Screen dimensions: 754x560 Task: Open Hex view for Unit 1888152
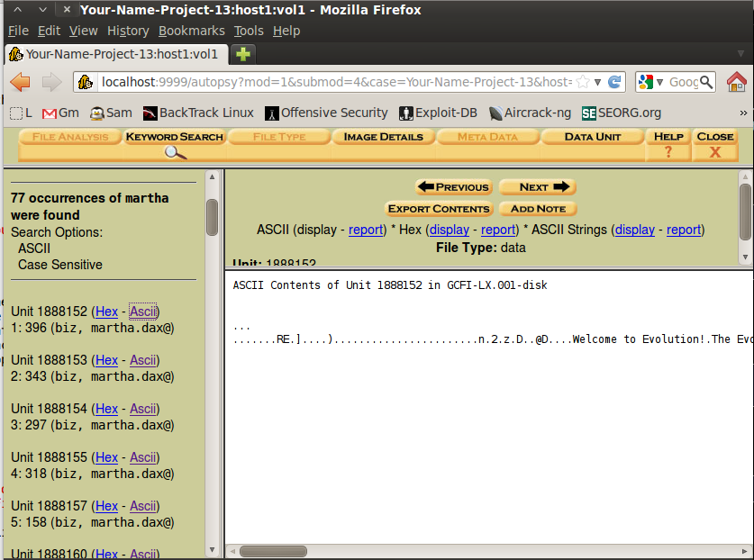pos(106,312)
